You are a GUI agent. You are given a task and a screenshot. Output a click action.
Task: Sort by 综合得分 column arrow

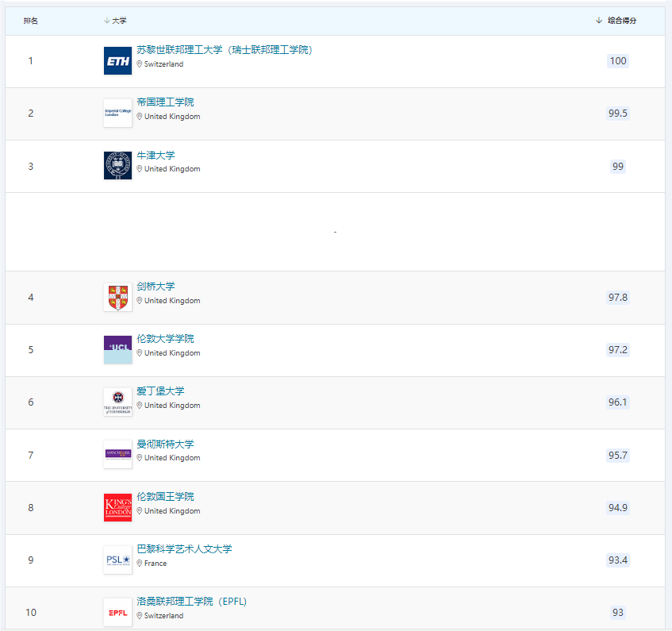click(x=599, y=21)
